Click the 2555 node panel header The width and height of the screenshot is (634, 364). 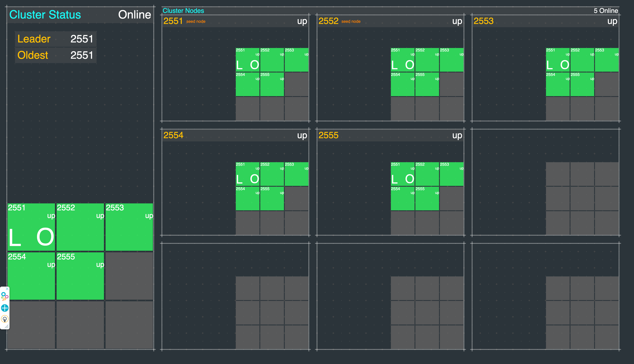(x=390, y=135)
